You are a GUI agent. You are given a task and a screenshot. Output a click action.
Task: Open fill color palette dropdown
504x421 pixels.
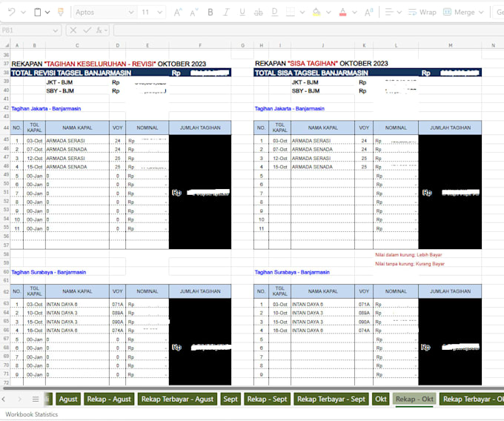pyautogui.click(x=328, y=13)
